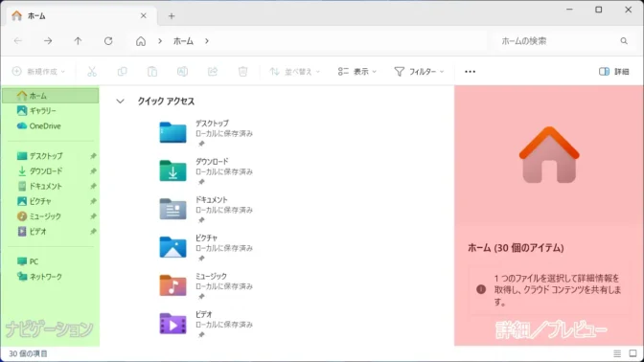This screenshot has height=362, width=644.
Task: Select ネットワーク in navigation pane
Action: (x=50, y=277)
